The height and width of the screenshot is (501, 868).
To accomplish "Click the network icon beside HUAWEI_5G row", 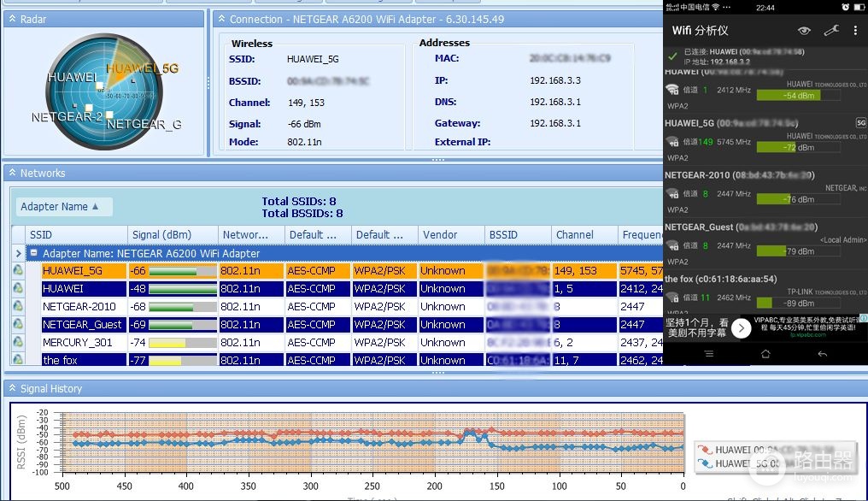I will [18, 270].
